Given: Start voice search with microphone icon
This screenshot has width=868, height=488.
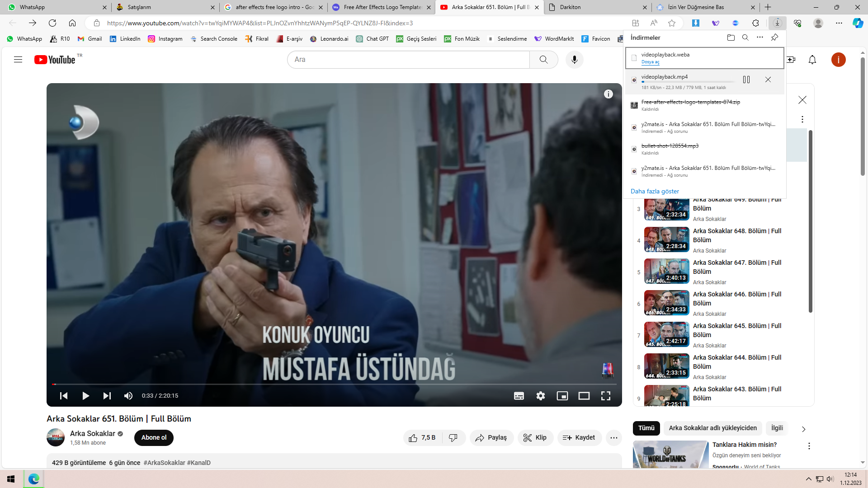Looking at the screenshot, I should 574,60.
